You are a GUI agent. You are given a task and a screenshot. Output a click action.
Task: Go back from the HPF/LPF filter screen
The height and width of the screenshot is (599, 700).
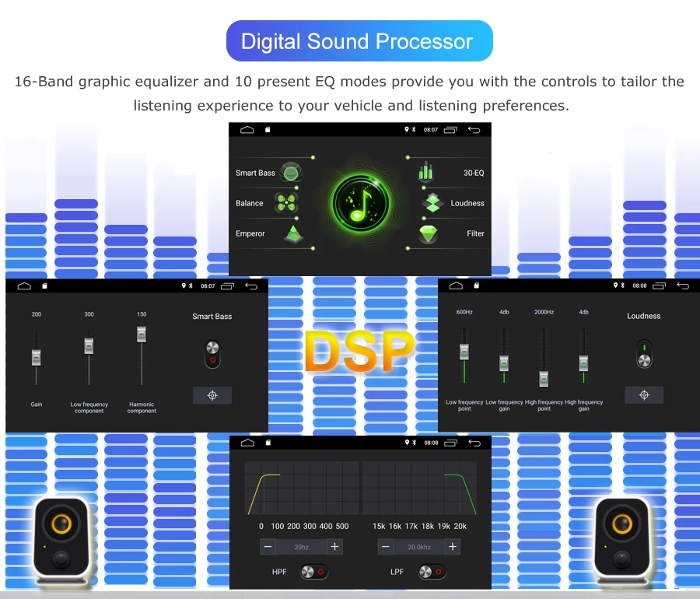[474, 443]
